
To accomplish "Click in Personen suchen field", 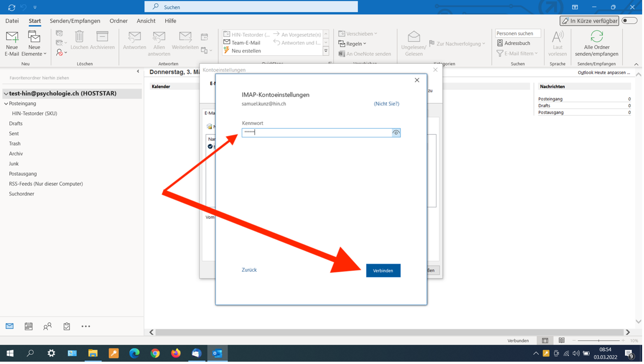I will (518, 33).
